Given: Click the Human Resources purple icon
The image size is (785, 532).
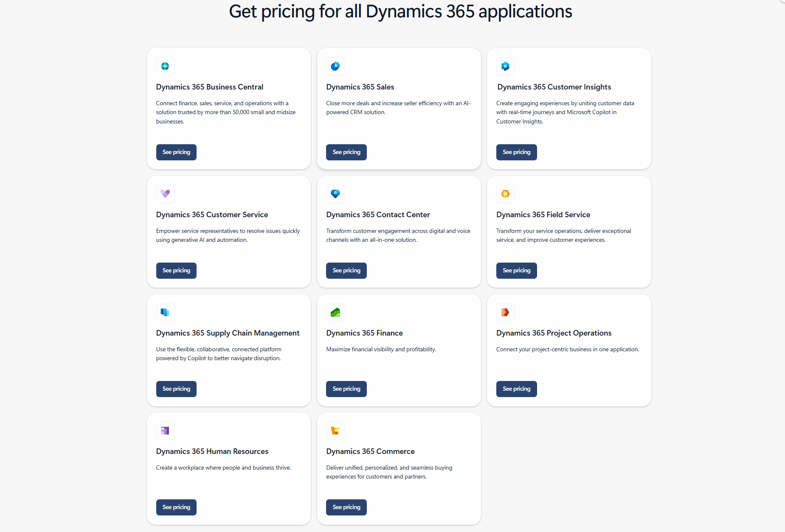Looking at the screenshot, I should pos(165,431).
